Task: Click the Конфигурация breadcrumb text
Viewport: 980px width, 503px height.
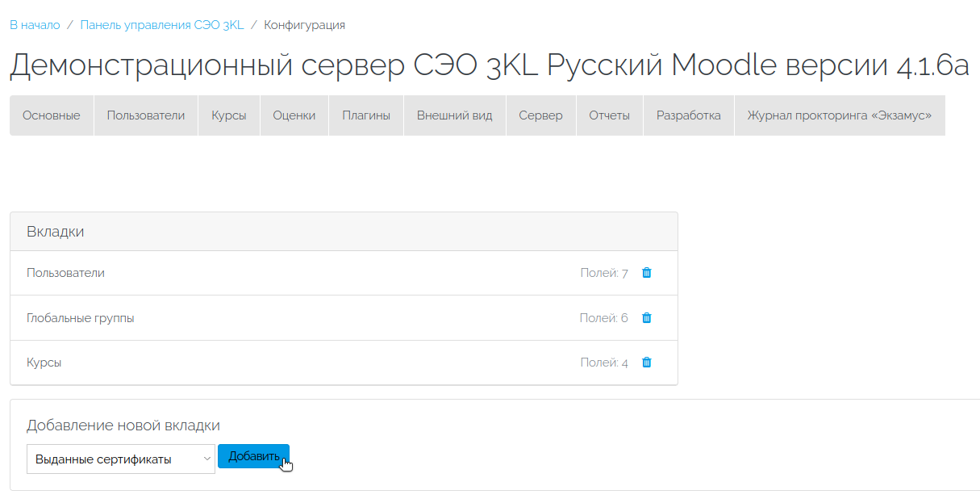Action: 304,25
